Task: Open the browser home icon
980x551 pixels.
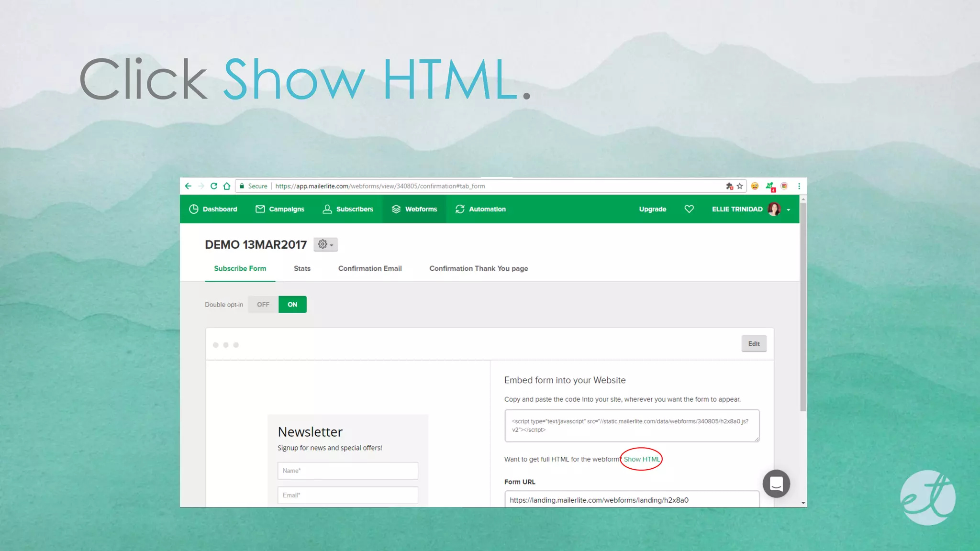Action: click(227, 186)
